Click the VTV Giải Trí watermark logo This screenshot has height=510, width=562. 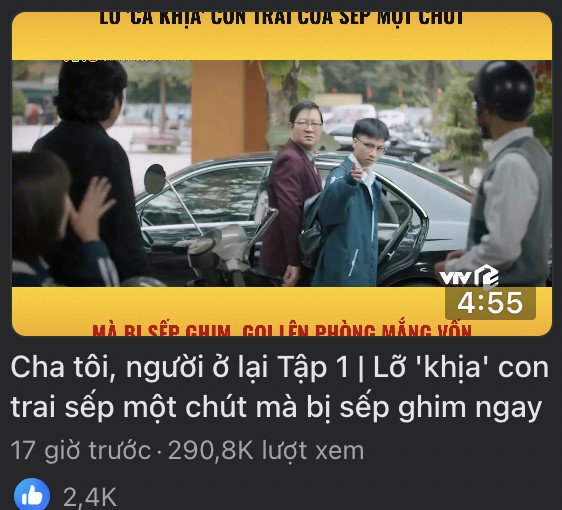[469, 277]
